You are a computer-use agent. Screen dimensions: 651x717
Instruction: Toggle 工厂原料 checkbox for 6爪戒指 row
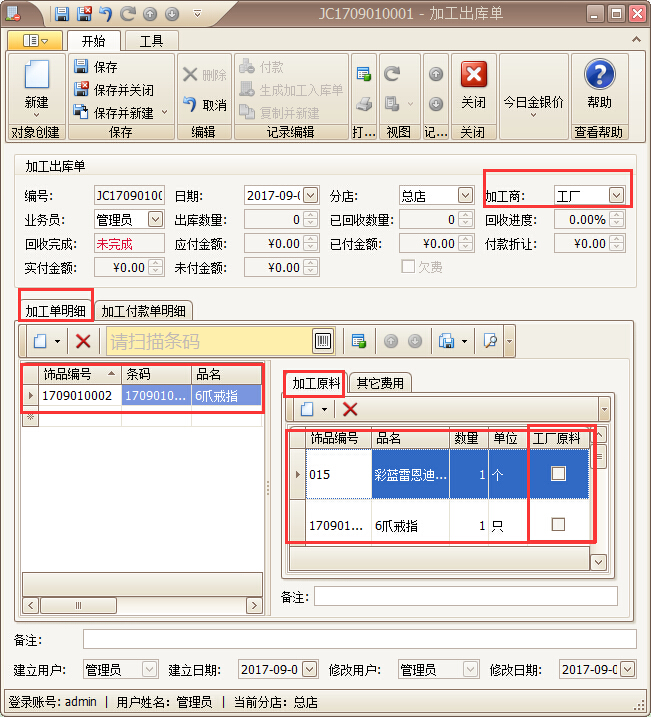pos(558,525)
